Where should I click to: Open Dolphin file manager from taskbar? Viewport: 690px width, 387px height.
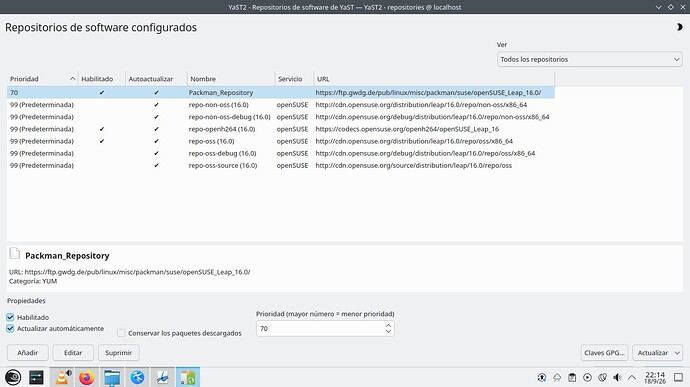pyautogui.click(x=112, y=377)
